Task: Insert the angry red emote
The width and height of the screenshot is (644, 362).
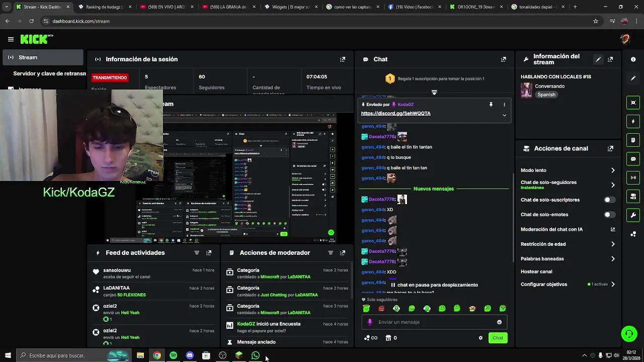Action: pos(381,308)
